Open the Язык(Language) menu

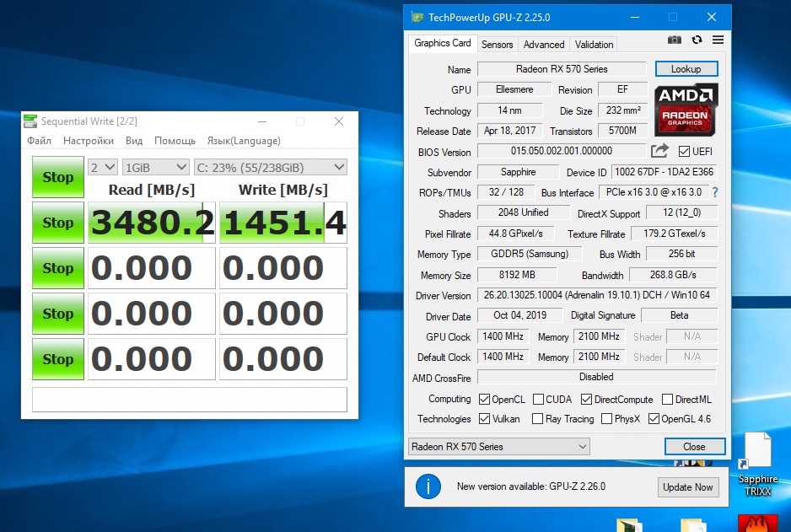tap(244, 141)
